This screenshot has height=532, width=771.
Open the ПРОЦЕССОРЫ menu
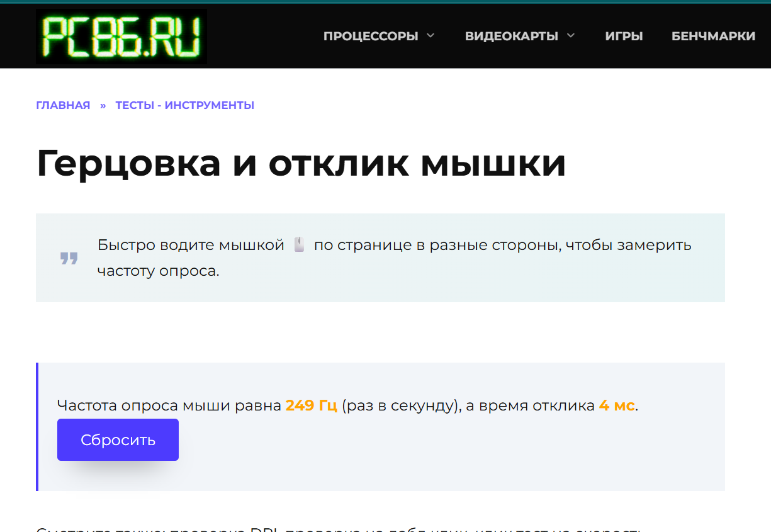click(x=371, y=37)
